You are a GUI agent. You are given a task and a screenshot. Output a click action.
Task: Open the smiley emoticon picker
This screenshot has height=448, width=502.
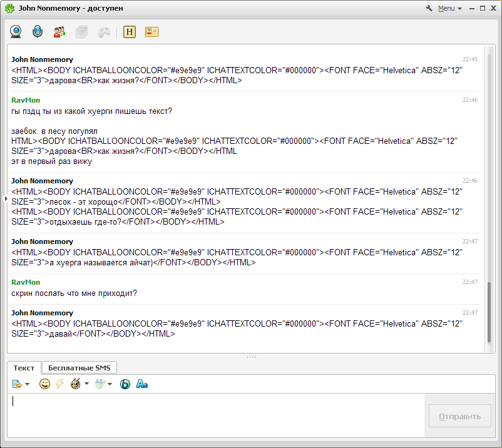(44, 384)
